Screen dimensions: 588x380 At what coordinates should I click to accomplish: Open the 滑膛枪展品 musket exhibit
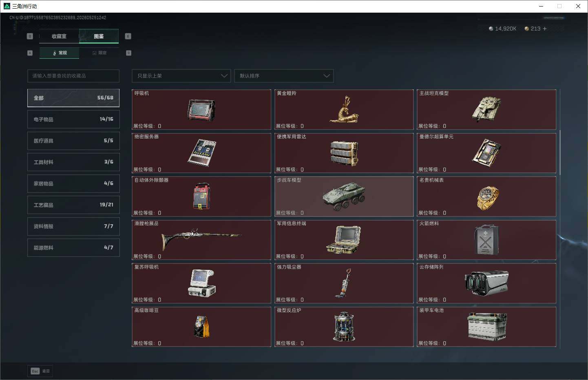point(201,240)
